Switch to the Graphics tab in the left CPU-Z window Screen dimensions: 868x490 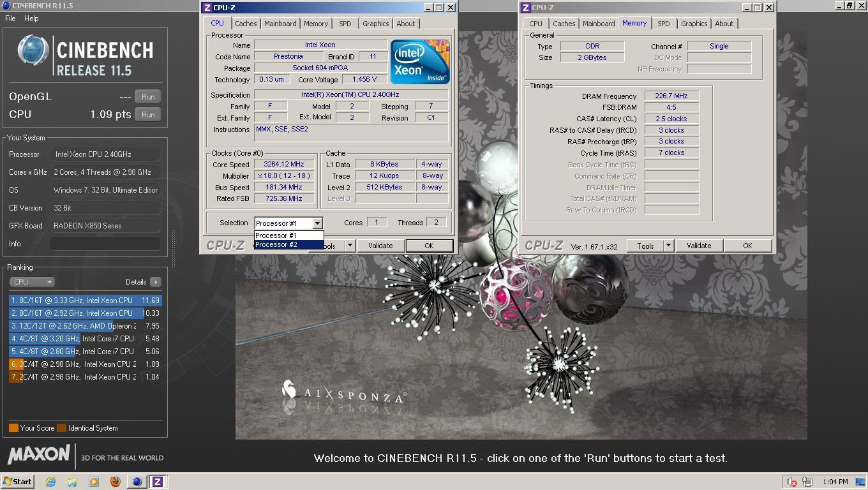click(x=375, y=24)
